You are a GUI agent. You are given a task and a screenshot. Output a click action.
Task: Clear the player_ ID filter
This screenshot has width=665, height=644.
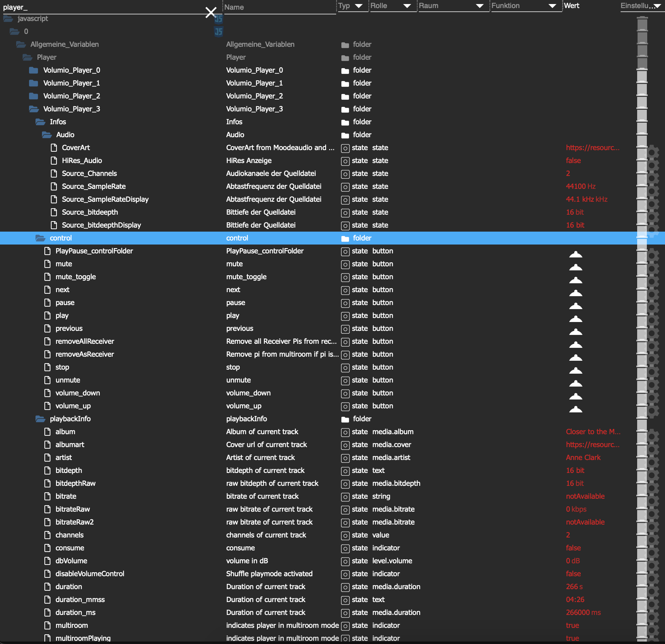pyautogui.click(x=211, y=12)
